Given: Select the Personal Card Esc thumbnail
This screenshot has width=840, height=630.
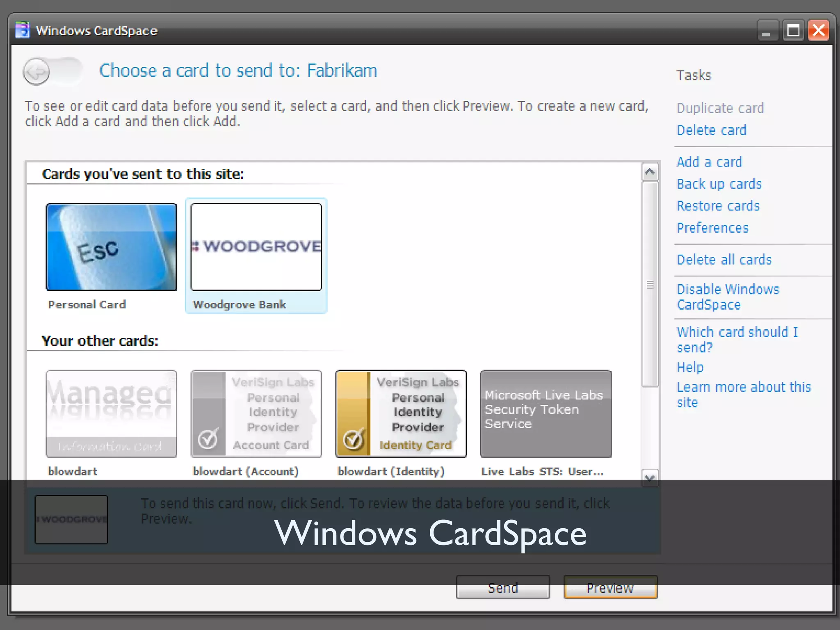Looking at the screenshot, I should (112, 247).
